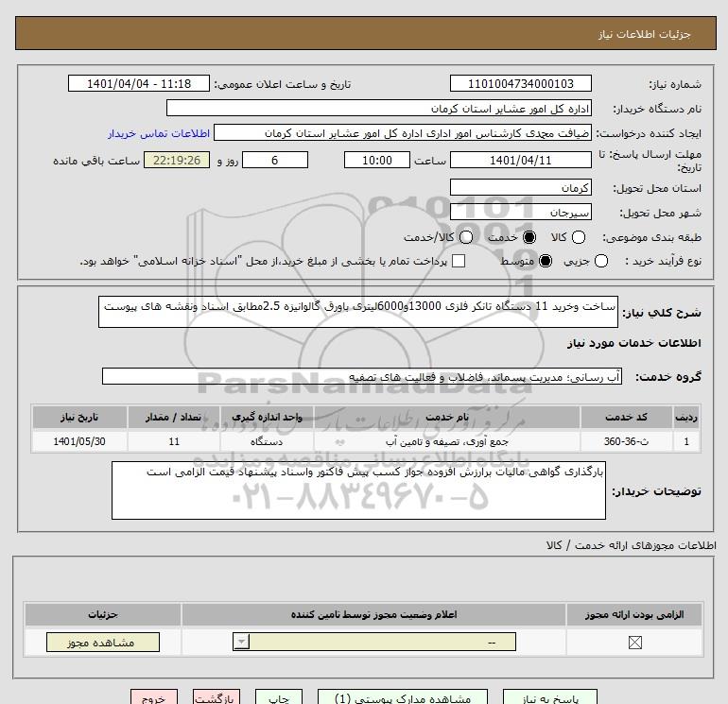
Task: Click the buyer organization name field
Action: click(x=379, y=109)
